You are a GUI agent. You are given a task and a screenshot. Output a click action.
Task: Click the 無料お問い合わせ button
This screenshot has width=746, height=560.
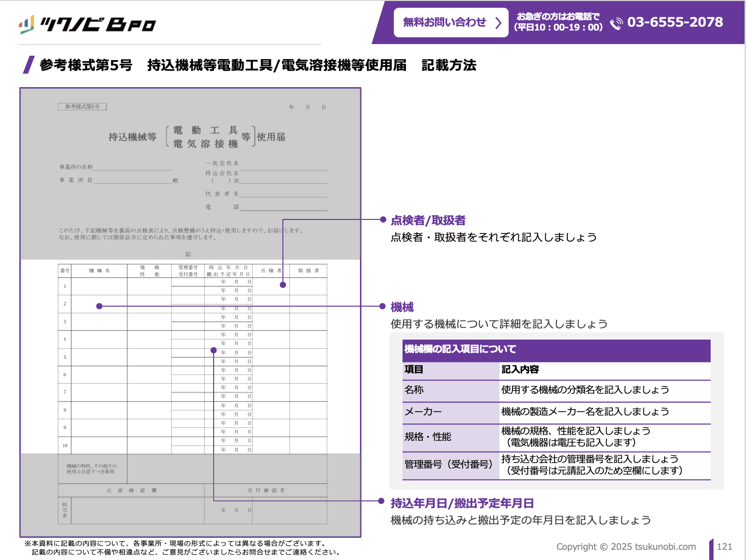[x=451, y=22]
